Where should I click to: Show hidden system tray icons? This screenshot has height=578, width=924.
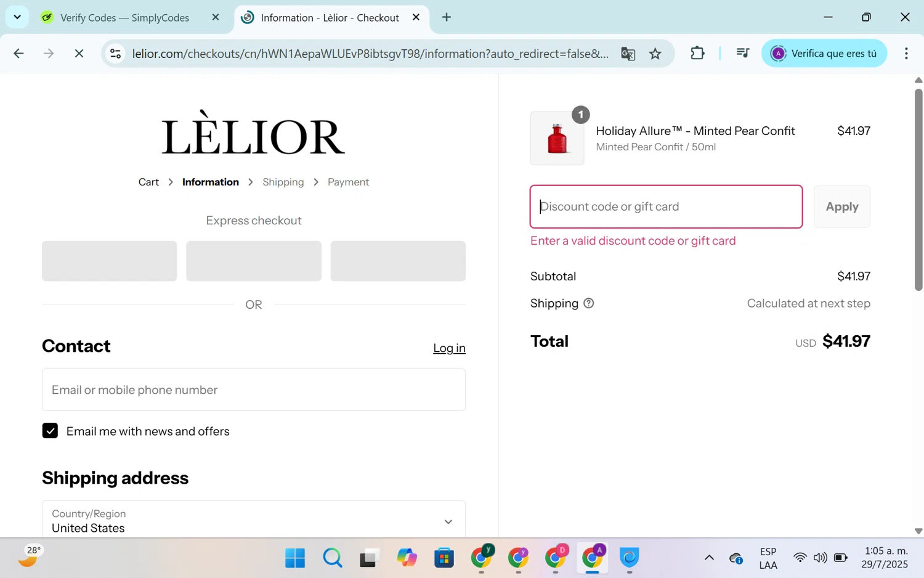point(709,558)
